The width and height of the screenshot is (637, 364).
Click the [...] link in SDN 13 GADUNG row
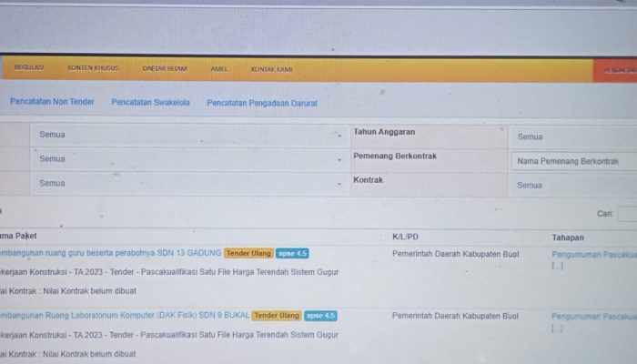(x=558, y=266)
